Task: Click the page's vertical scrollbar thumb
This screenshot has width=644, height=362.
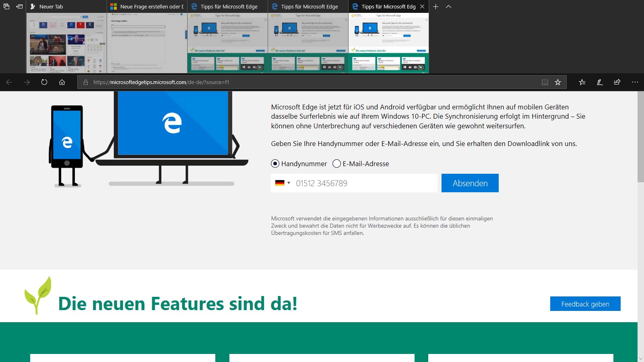Action: 641,137
